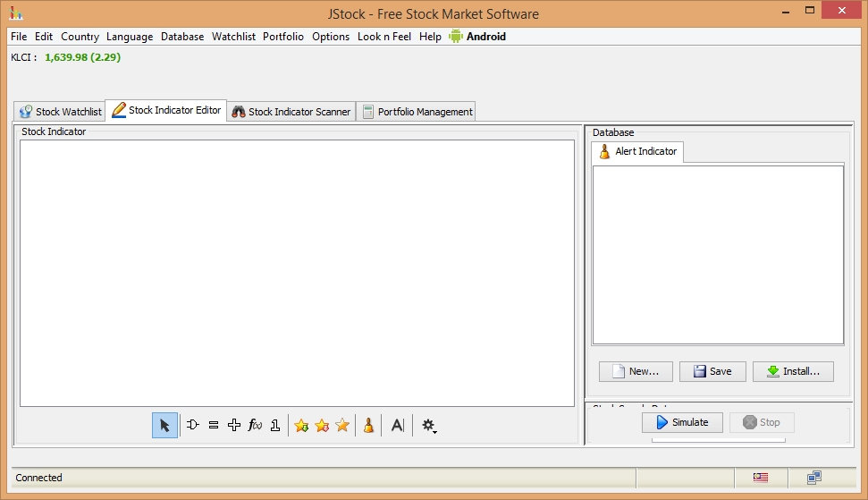
Task: Click the Android robot icon
Action: click(456, 37)
